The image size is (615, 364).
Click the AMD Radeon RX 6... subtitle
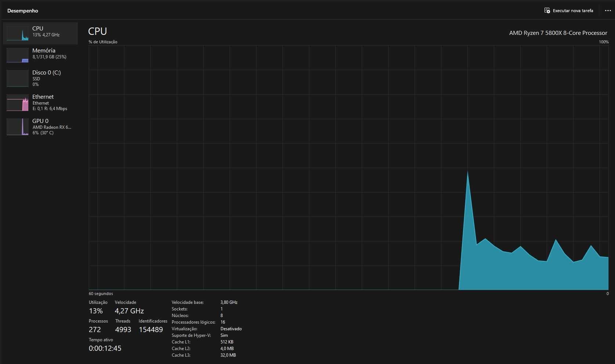coord(52,127)
